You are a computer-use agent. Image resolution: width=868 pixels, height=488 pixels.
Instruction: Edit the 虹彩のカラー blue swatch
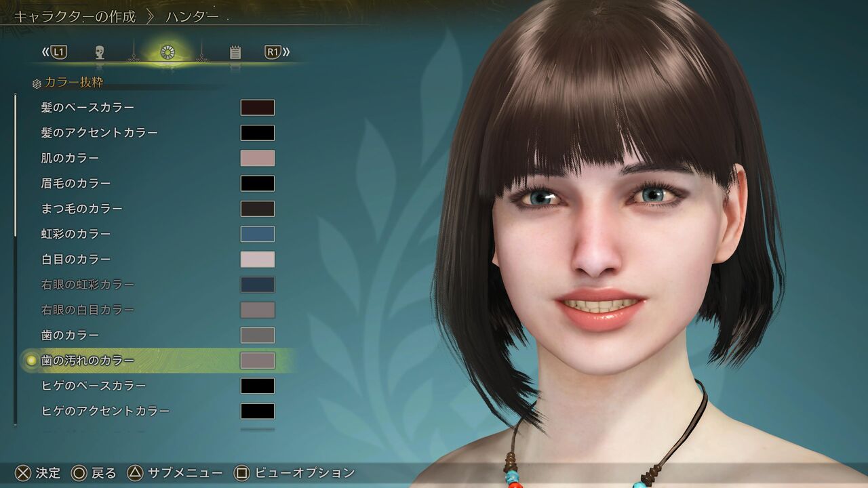[258, 234]
